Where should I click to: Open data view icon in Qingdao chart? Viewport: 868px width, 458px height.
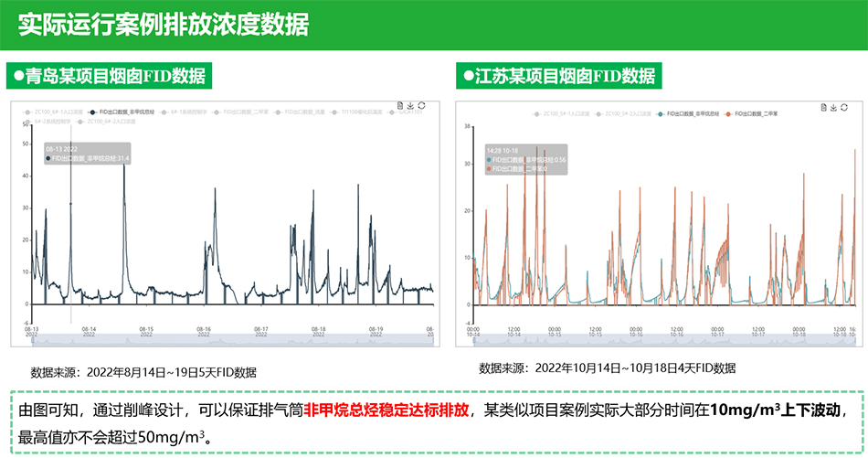pyautogui.click(x=400, y=105)
